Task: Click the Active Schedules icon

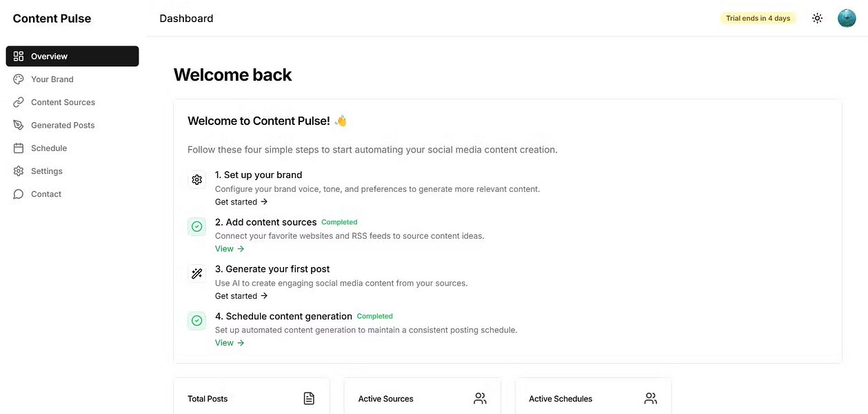Action: (649, 398)
